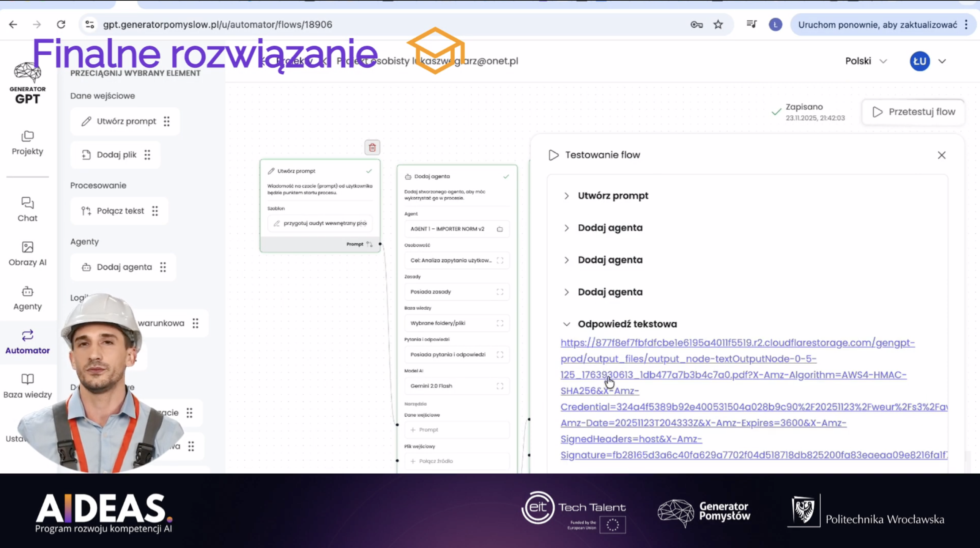Click the Szablon prompt input field
The height and width of the screenshot is (548, 980).
(x=320, y=223)
